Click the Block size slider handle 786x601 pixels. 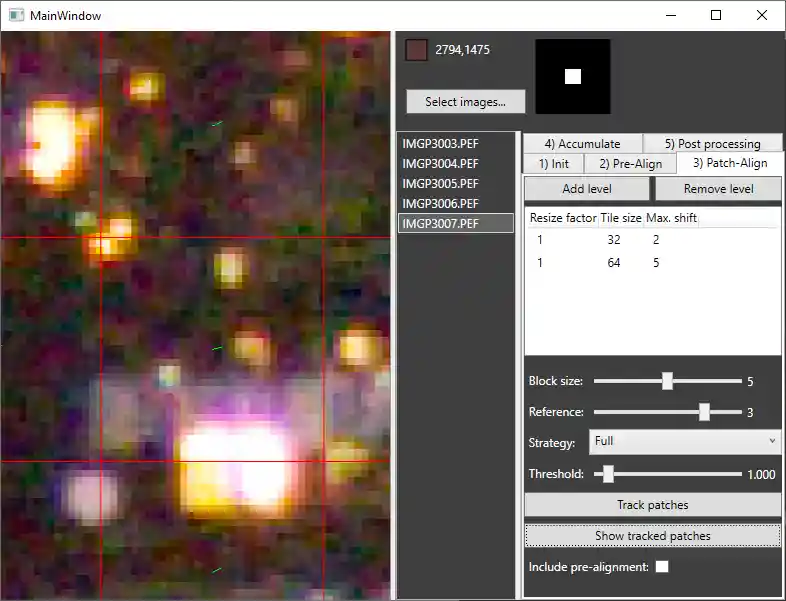coord(667,381)
